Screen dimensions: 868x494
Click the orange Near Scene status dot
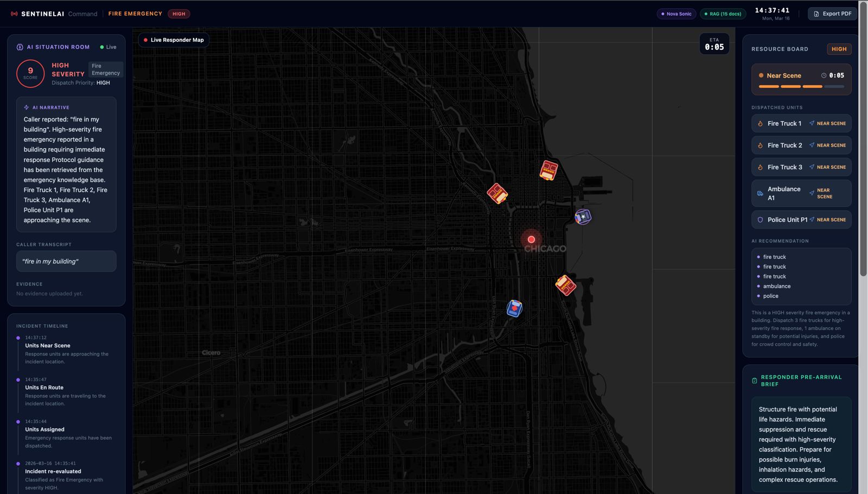761,75
